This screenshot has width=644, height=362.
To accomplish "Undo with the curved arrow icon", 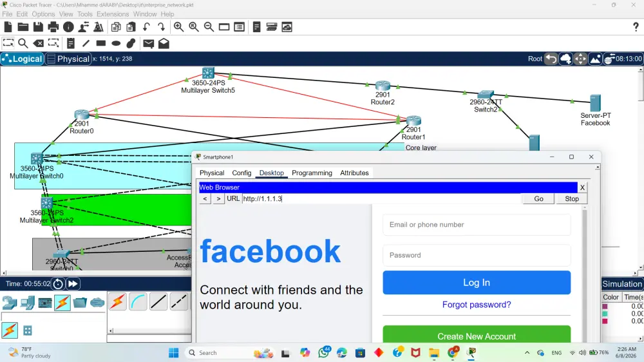I will coord(146,27).
